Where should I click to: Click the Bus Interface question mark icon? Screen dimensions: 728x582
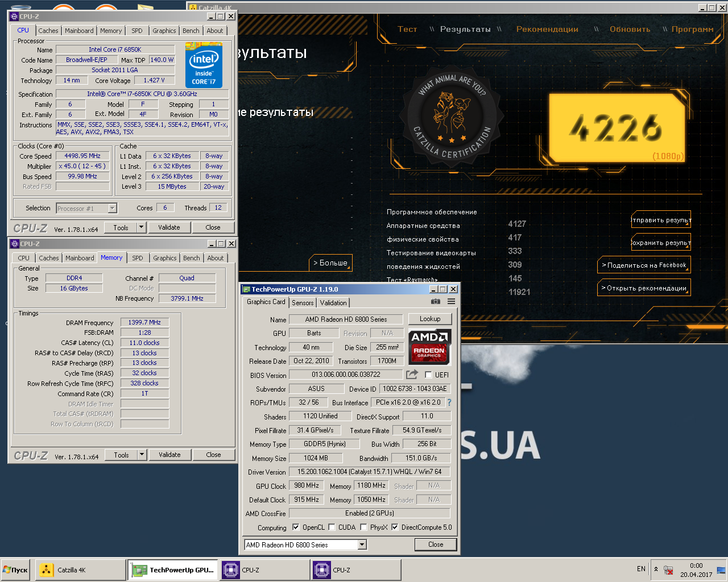tap(449, 402)
